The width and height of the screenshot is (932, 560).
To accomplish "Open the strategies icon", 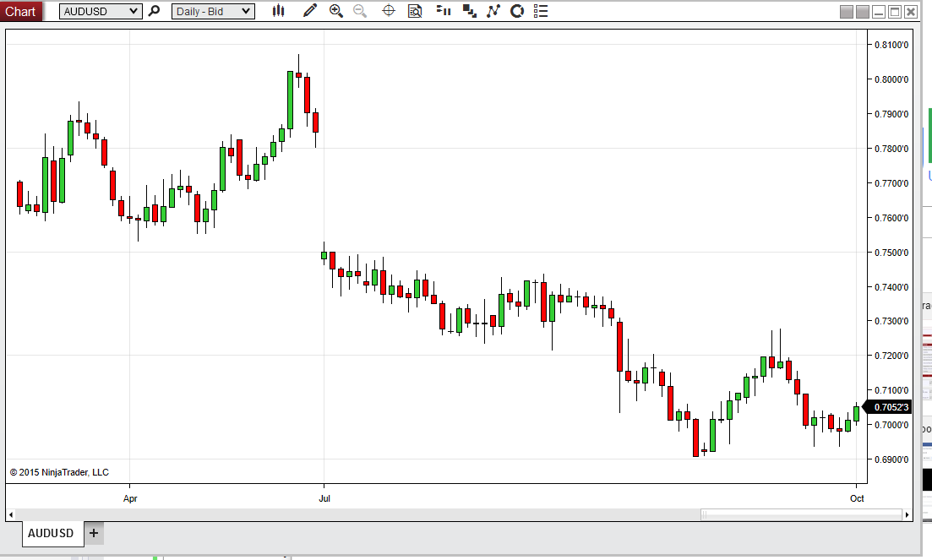I will tap(517, 11).
